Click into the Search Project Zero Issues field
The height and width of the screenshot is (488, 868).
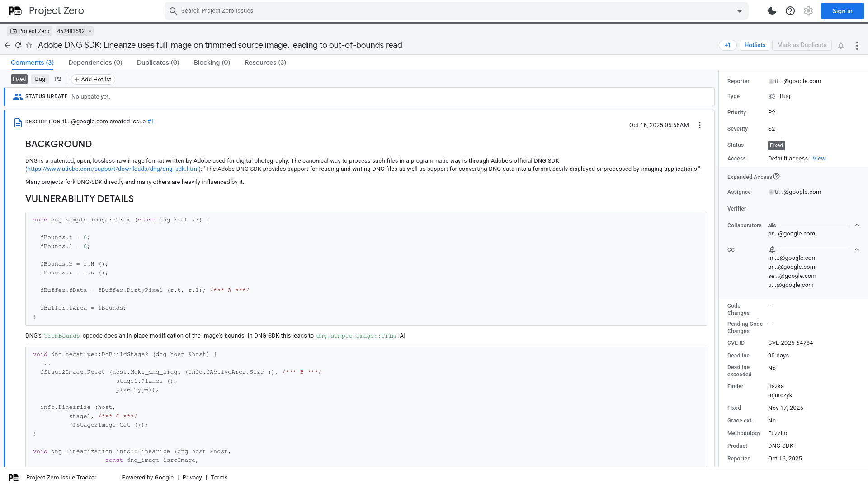tap(316, 10)
